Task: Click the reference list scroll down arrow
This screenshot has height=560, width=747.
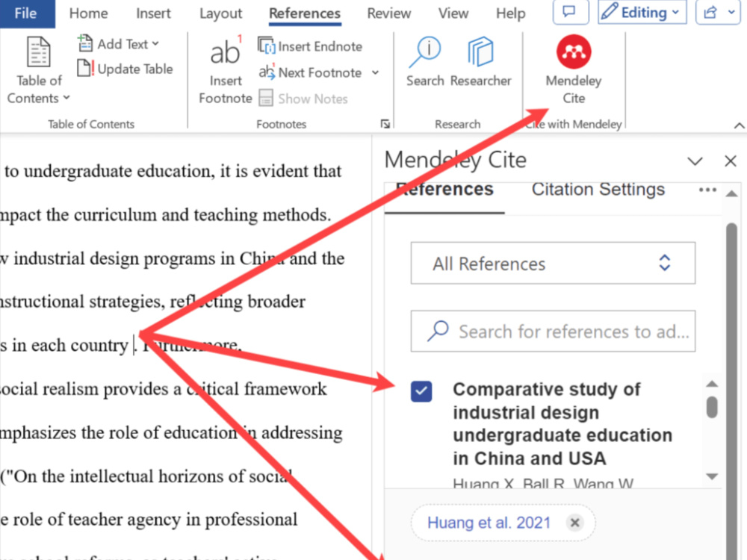Action: [712, 476]
